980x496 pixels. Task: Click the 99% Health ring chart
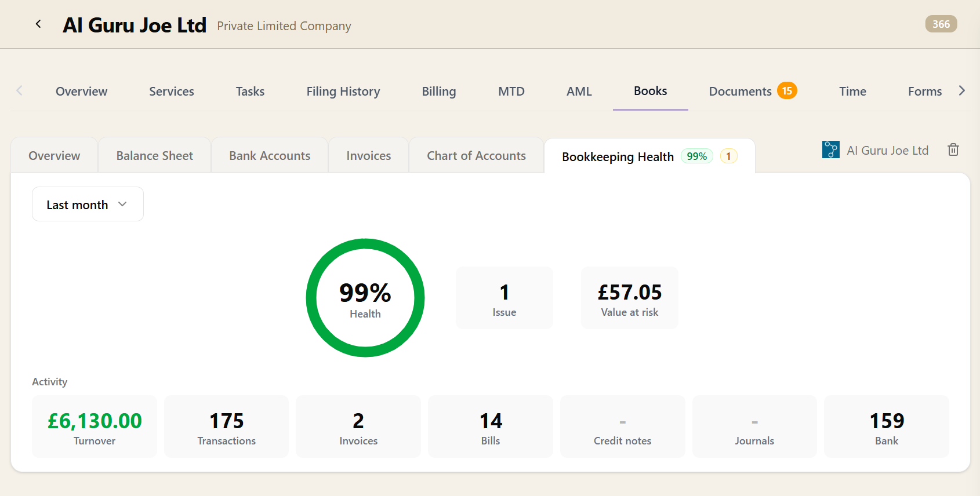point(365,298)
